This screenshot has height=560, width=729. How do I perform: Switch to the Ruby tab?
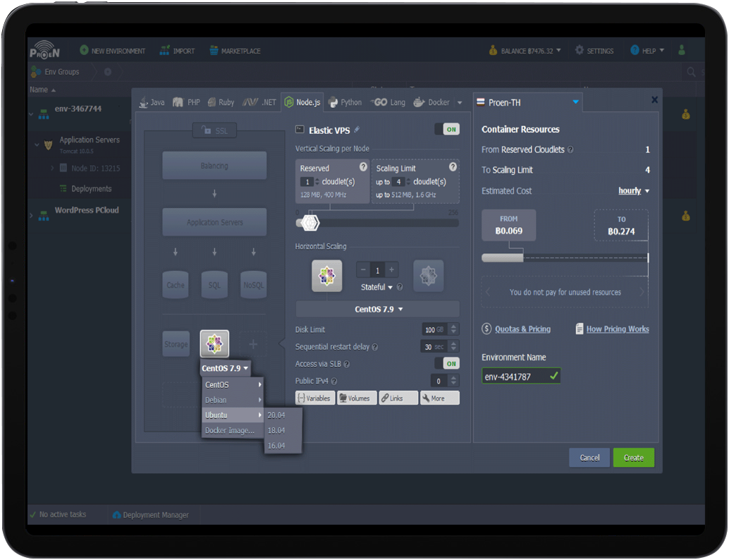coord(221,102)
